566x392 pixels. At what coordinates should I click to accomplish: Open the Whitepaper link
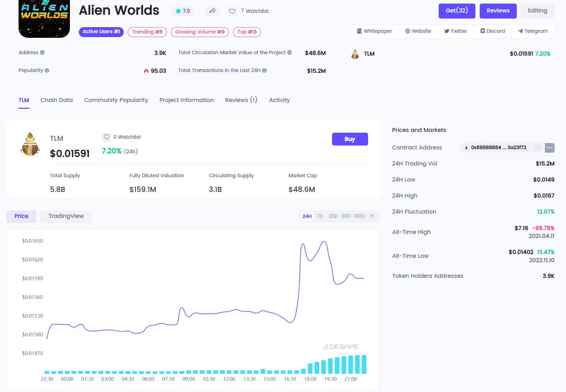(x=374, y=31)
